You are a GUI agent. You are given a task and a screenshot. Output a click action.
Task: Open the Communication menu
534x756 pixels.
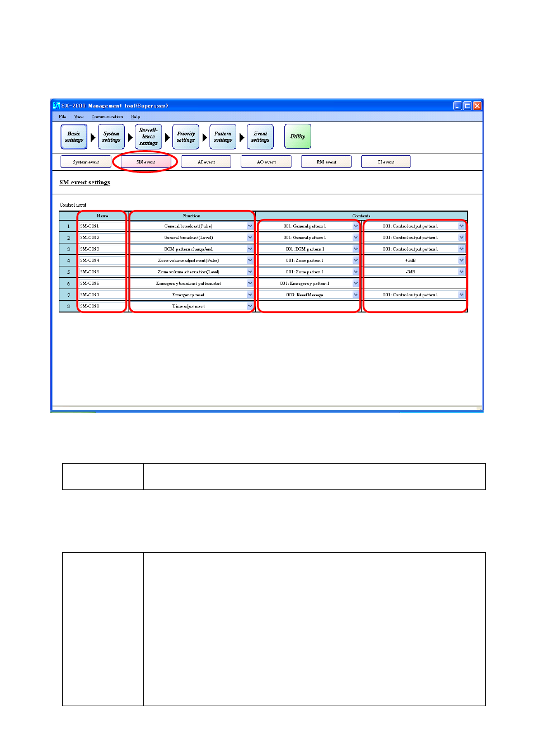(107, 117)
